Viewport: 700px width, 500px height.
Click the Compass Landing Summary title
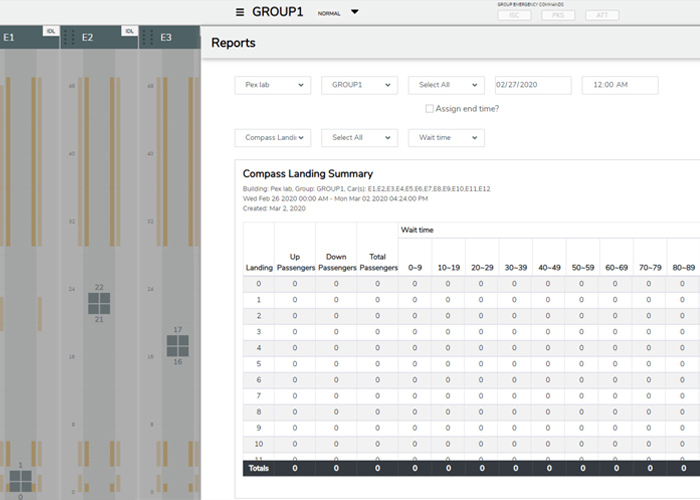308,174
